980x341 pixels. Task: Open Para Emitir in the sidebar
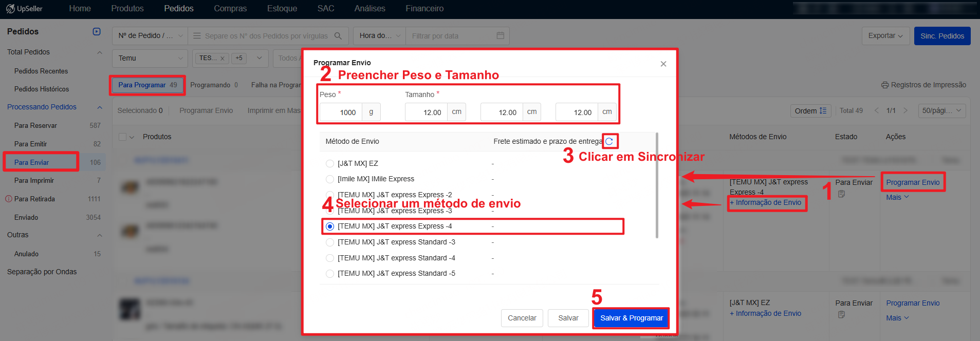pos(30,144)
